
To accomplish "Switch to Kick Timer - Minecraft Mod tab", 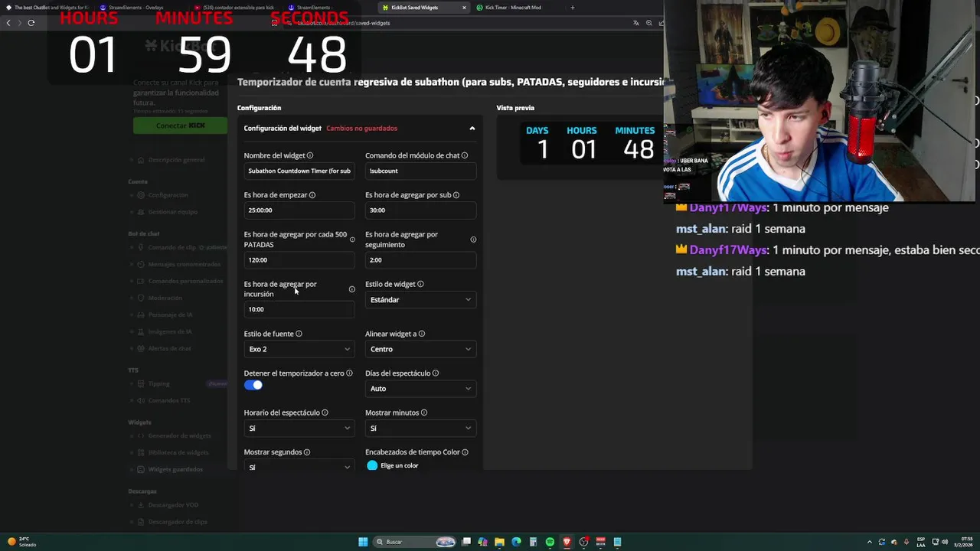I will click(519, 8).
